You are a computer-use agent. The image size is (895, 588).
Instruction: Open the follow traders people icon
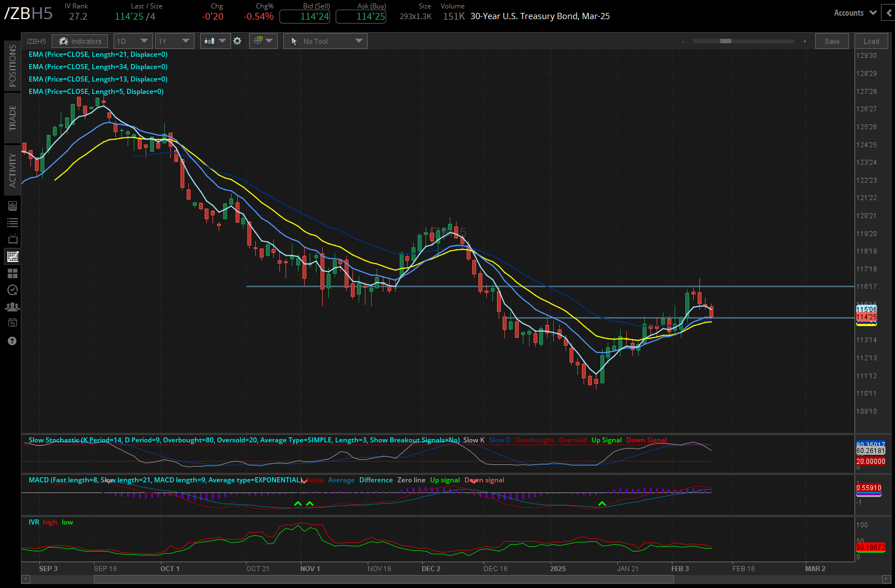tap(12, 307)
